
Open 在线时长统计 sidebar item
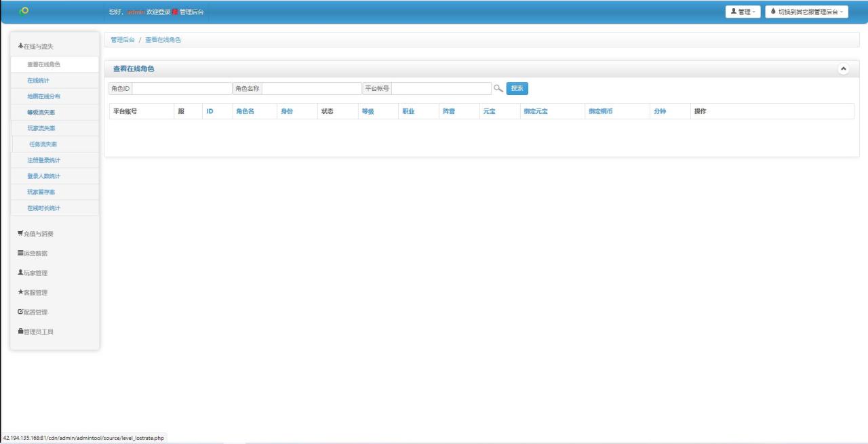coord(55,208)
